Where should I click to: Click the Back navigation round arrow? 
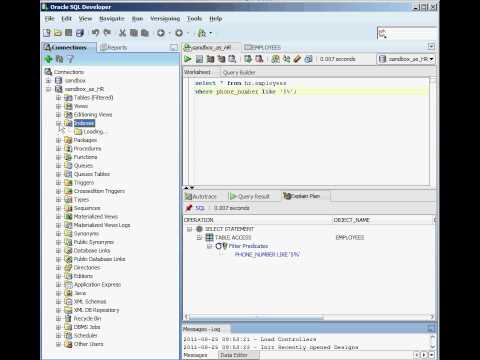[161, 33]
